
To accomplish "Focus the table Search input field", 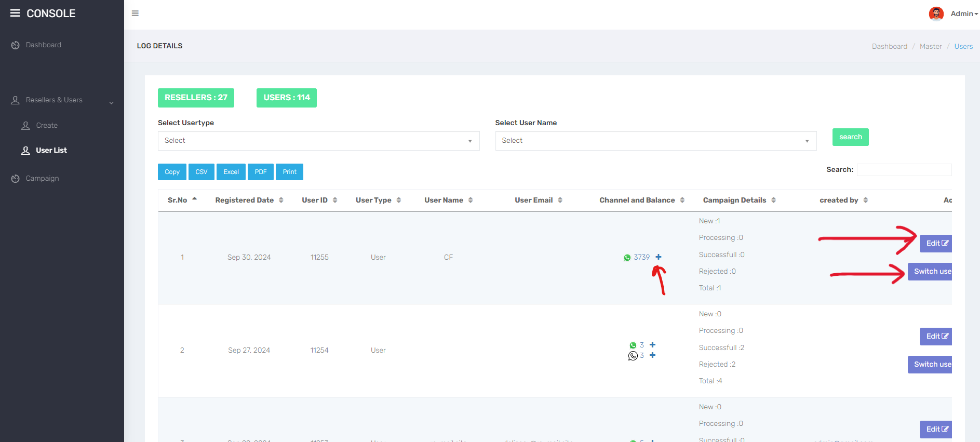I will (x=904, y=170).
